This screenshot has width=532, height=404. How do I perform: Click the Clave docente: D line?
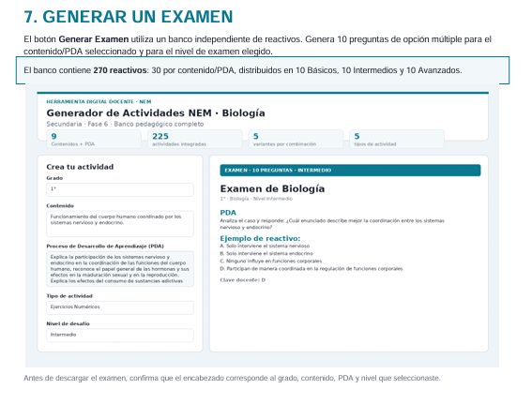point(243,280)
